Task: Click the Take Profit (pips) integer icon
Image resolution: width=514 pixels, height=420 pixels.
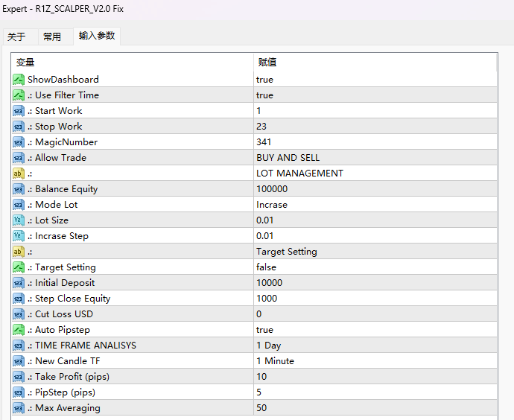Action: click(19, 377)
